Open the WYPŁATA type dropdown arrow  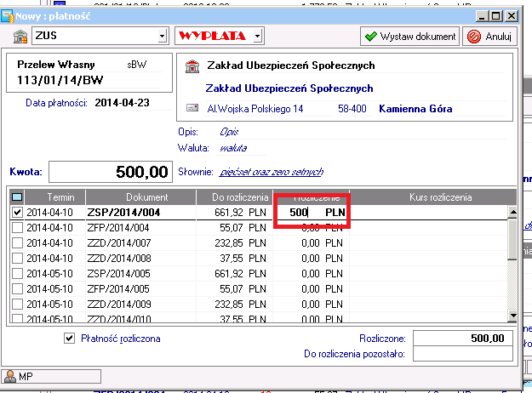point(258,36)
